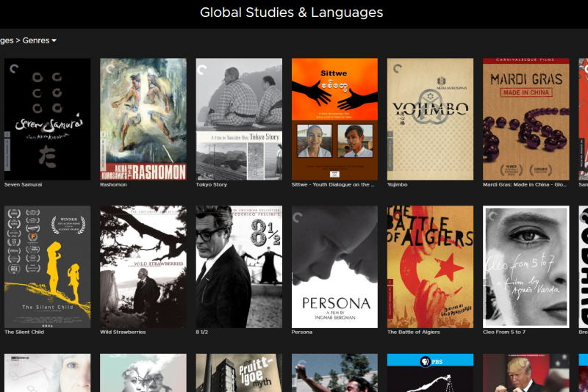
Task: Click the 'Rashomon' title link
Action: coord(113,184)
